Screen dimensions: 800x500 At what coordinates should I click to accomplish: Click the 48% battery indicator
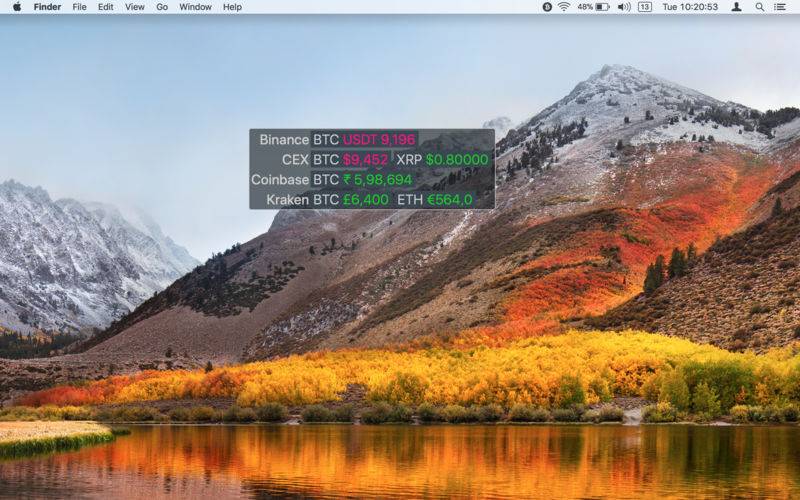pyautogui.click(x=593, y=7)
